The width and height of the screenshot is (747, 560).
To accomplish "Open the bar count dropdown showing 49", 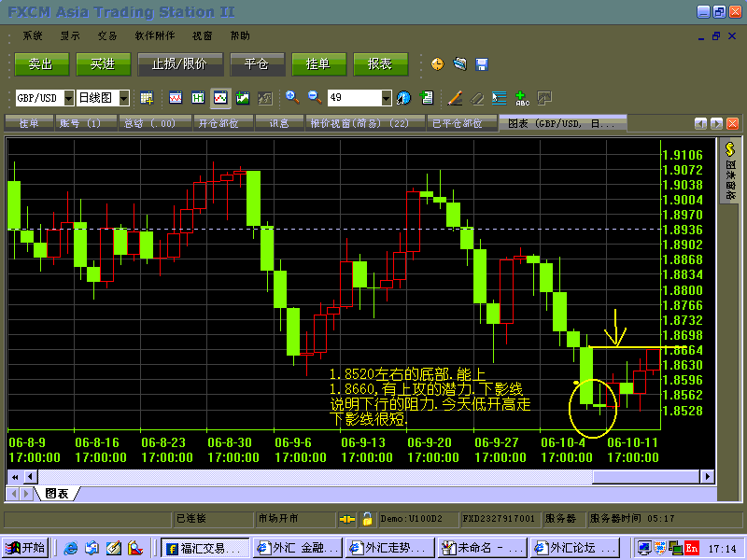I will [386, 97].
